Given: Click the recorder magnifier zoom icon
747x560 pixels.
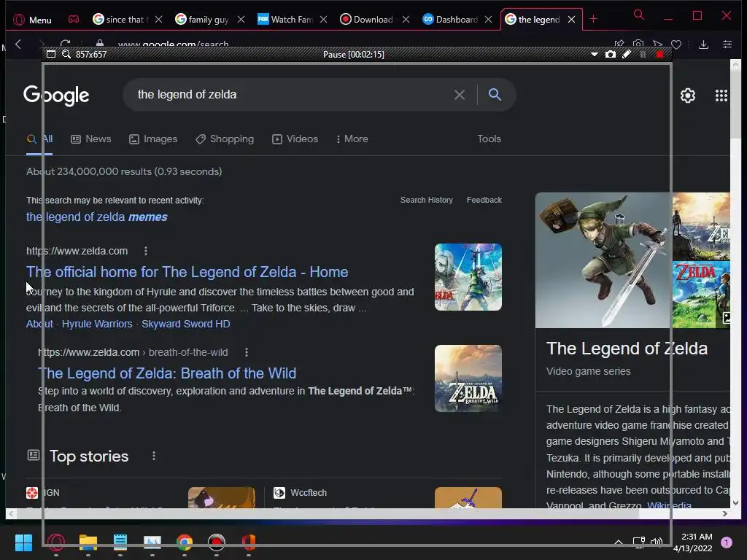Looking at the screenshot, I should coord(66,54).
